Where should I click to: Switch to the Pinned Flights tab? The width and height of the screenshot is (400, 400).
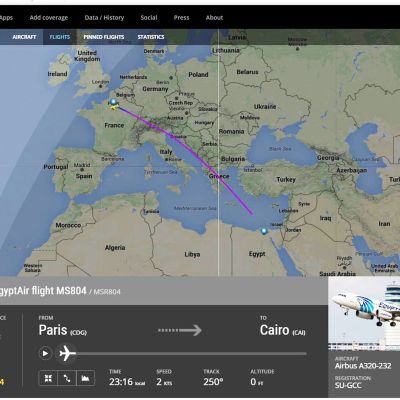(x=104, y=37)
